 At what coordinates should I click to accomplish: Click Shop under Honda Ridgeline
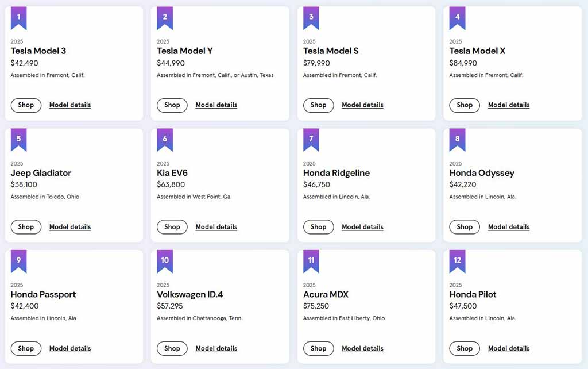(318, 227)
